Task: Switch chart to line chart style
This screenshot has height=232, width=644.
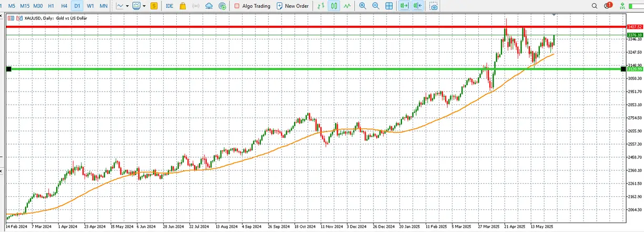Action: 347,6
